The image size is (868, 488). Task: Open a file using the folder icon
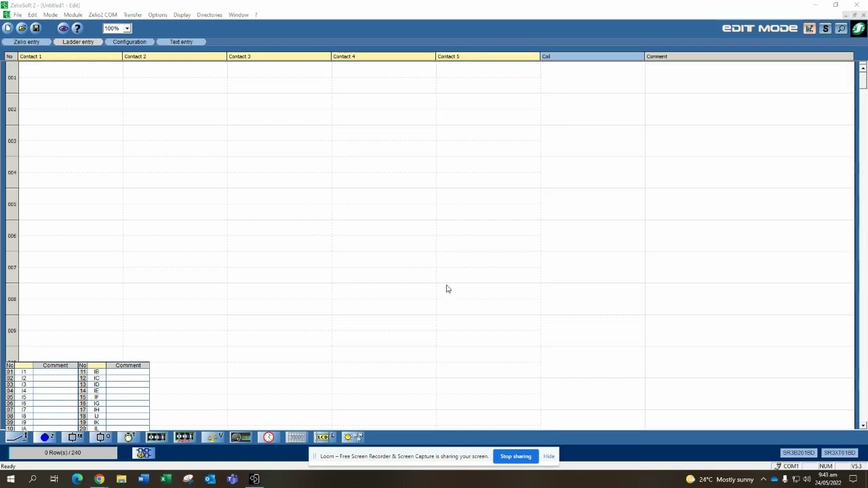pos(22,28)
